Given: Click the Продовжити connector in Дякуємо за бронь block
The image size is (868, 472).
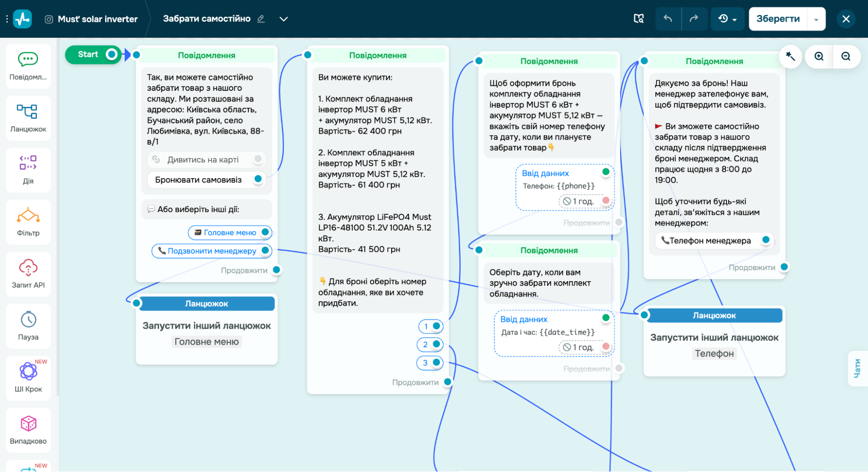Looking at the screenshot, I should (784, 267).
